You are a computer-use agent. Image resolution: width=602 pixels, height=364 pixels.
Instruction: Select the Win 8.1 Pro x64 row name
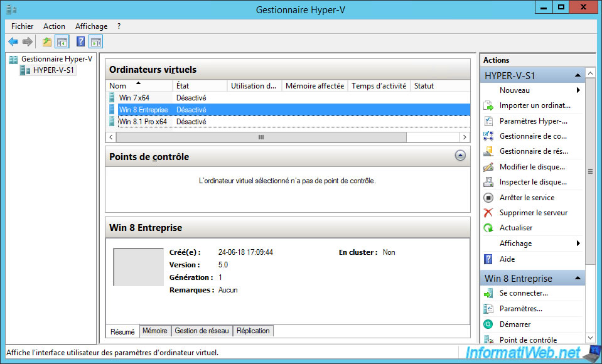(x=143, y=121)
